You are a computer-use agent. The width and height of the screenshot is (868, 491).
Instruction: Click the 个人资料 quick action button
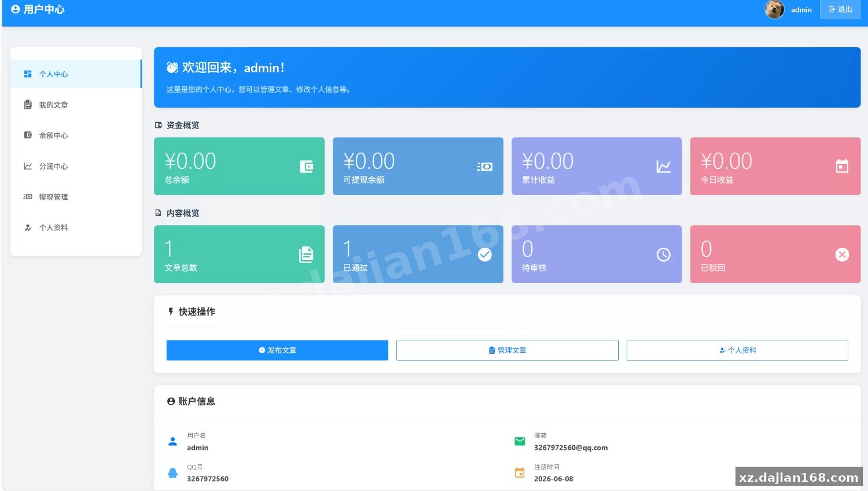737,350
